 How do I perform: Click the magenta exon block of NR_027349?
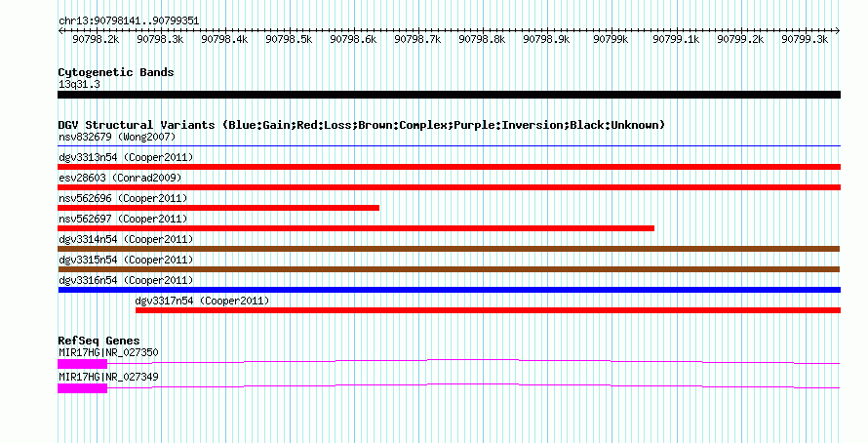(83, 388)
